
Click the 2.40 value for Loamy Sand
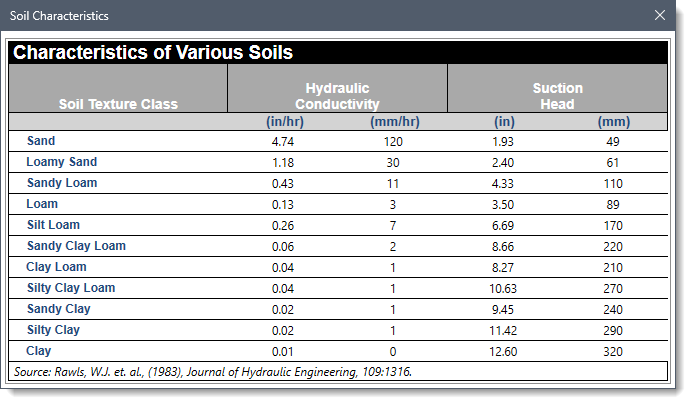(x=503, y=163)
